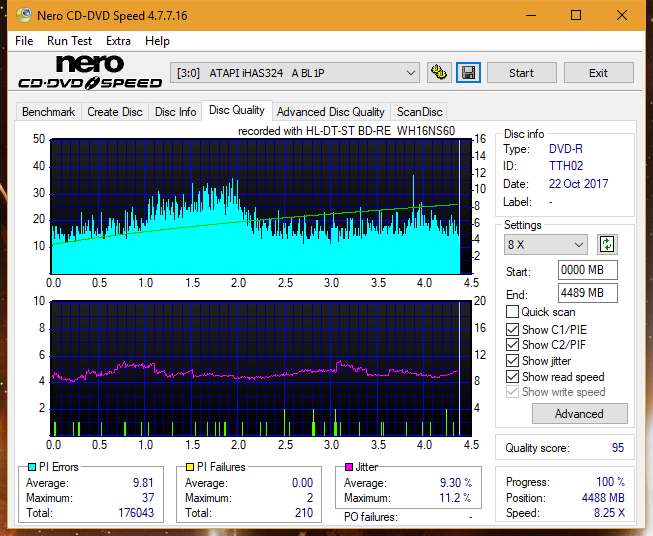Click the jitter and PIF lower graph
The width and height of the screenshot is (653, 536).
coord(261,368)
